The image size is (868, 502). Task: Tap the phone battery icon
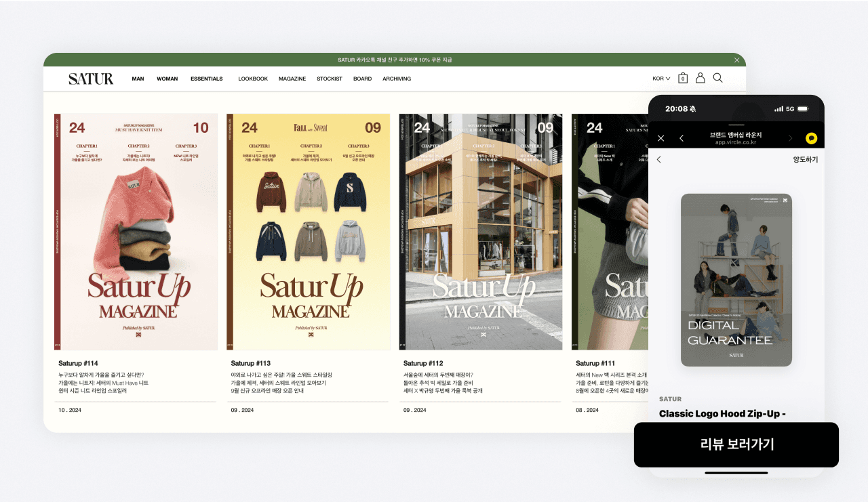point(803,108)
